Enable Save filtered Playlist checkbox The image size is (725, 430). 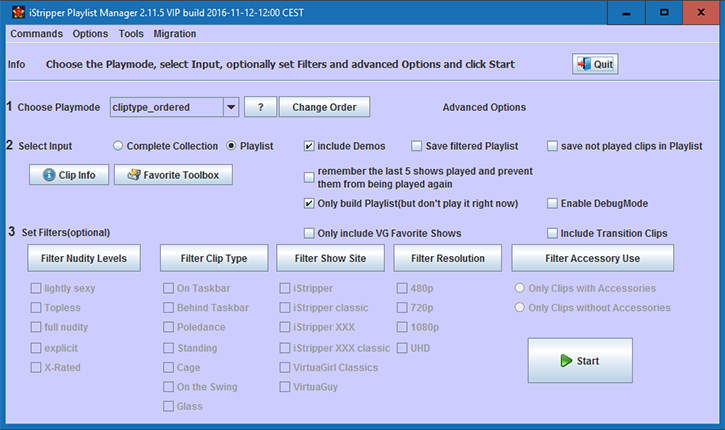[x=417, y=146]
